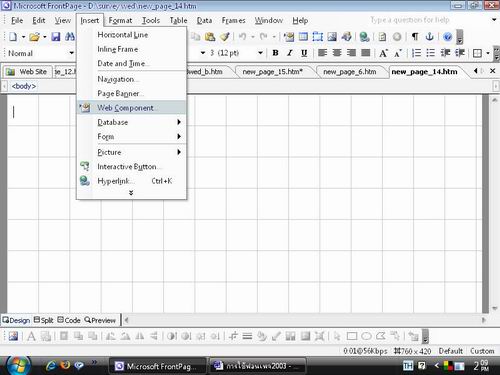Screen dimensions: 500x375
Task: Toggle Italic formatting button
Action: tap(290, 53)
